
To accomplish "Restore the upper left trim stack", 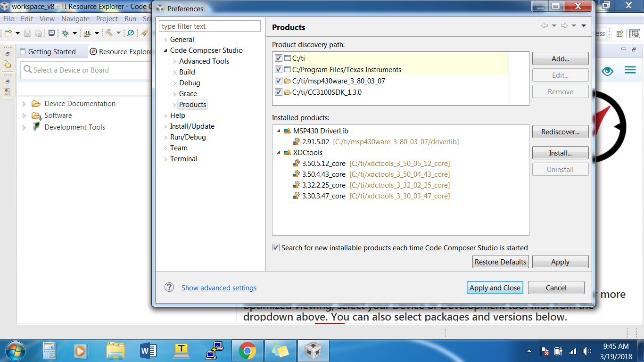I will click(x=7, y=54).
